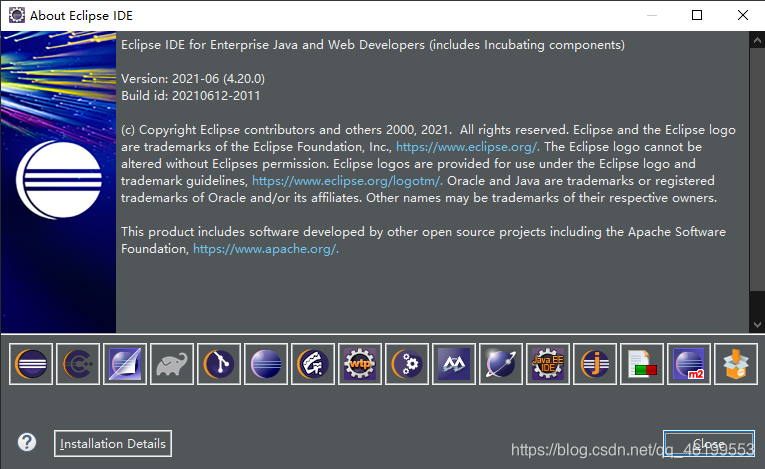Click the Java EE IDE feature icon

point(548,364)
